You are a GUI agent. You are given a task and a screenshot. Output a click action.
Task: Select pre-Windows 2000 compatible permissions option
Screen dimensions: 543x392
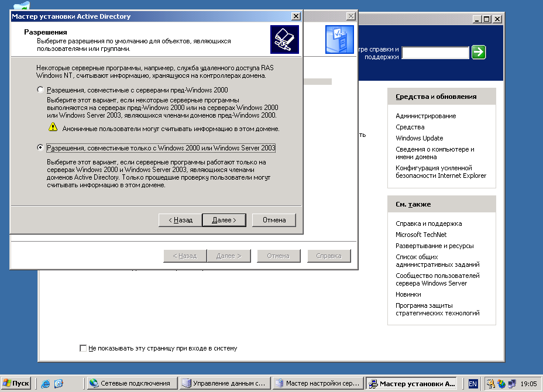pyautogui.click(x=40, y=90)
